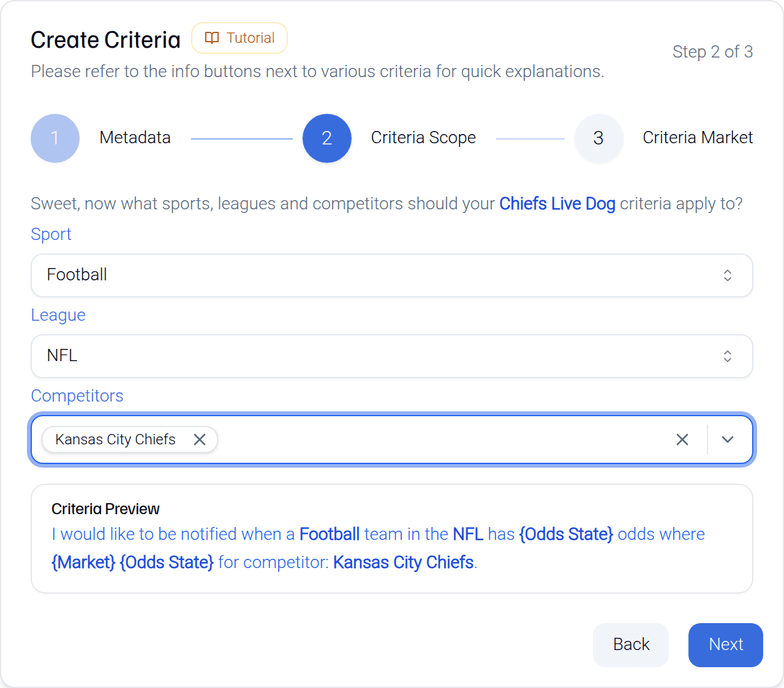The image size is (784, 688).
Task: Click the Step 2 of 3 indicator
Action: (x=713, y=52)
